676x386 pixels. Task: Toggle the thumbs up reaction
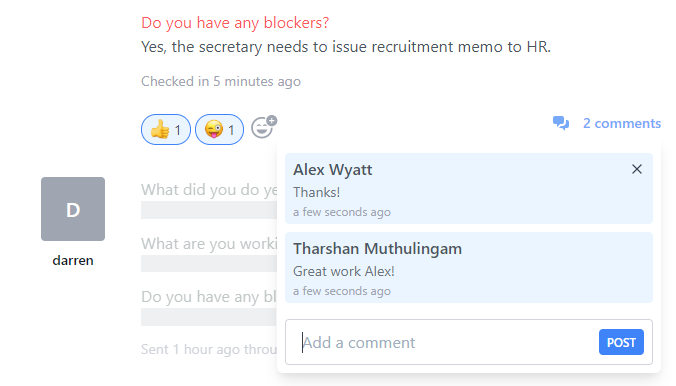pos(166,129)
